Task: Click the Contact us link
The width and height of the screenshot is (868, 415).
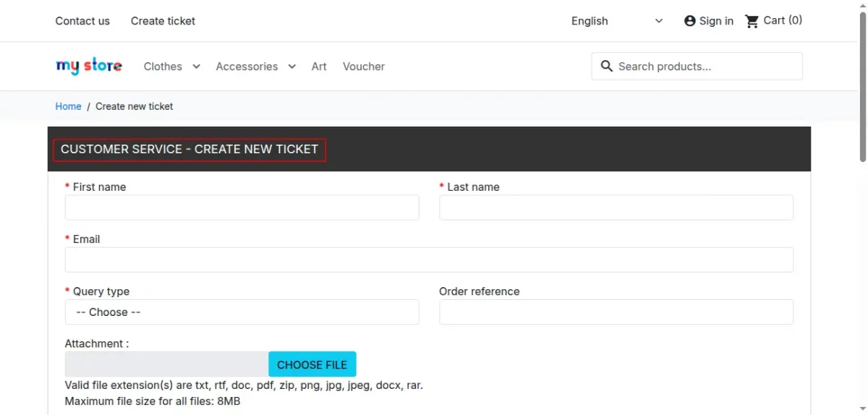Action: [82, 21]
